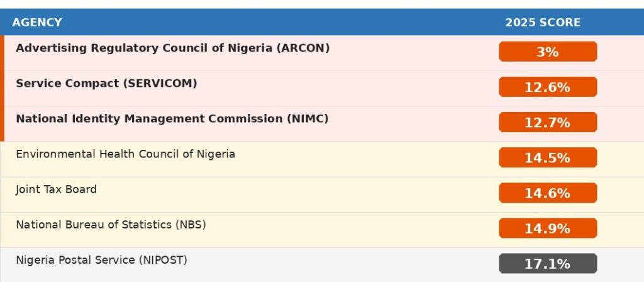Select National Bureau of Statistics (NBS)
This screenshot has width=644, height=282.
[x=111, y=224]
